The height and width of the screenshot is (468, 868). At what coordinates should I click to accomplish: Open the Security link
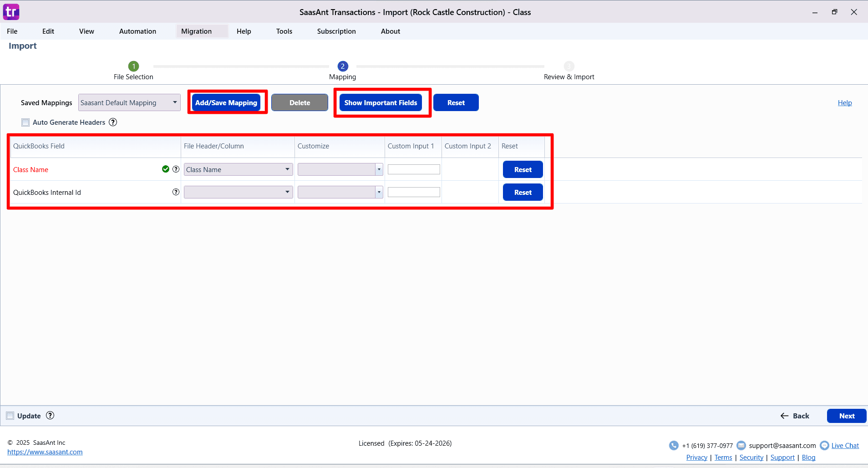[x=751, y=458]
